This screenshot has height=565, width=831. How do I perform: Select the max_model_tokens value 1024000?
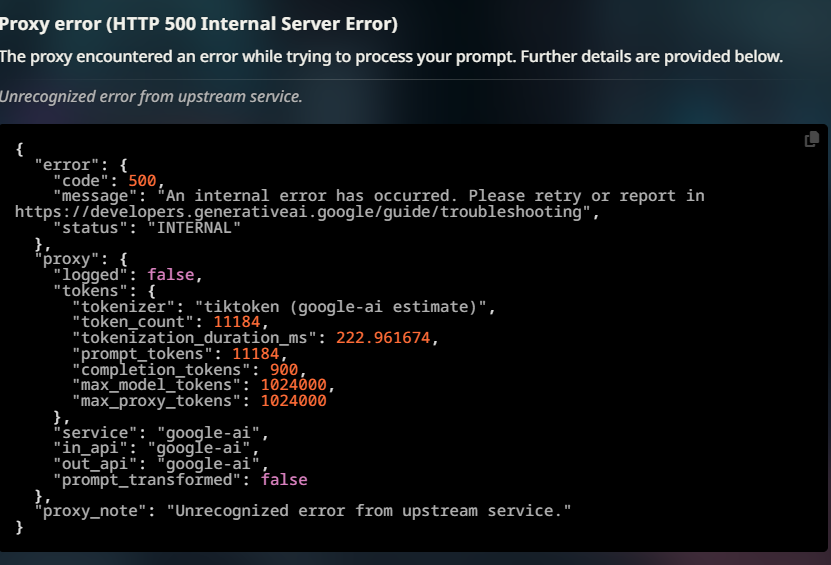click(x=294, y=385)
